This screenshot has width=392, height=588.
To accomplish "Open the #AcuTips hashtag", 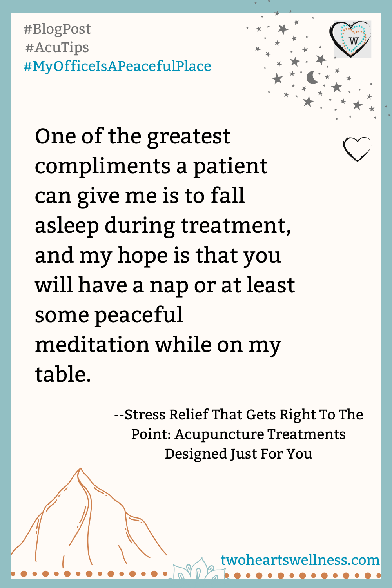I will (x=57, y=47).
